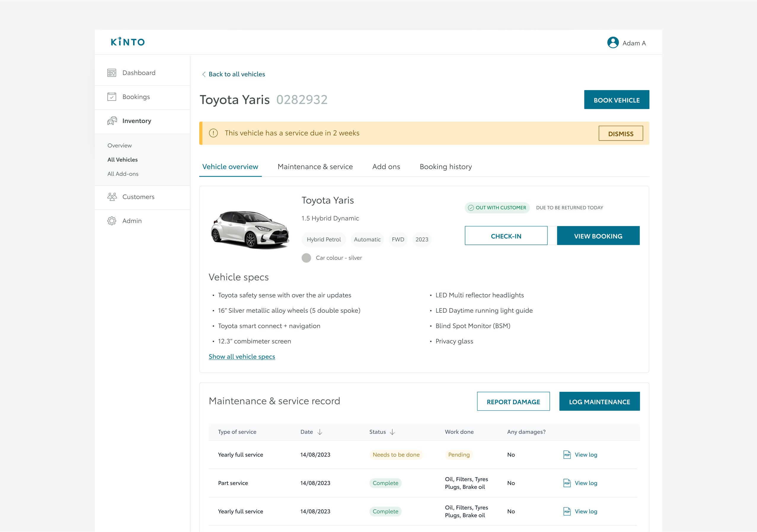This screenshot has width=757, height=532.
Task: Click the warning icon in service banner
Action: point(213,133)
